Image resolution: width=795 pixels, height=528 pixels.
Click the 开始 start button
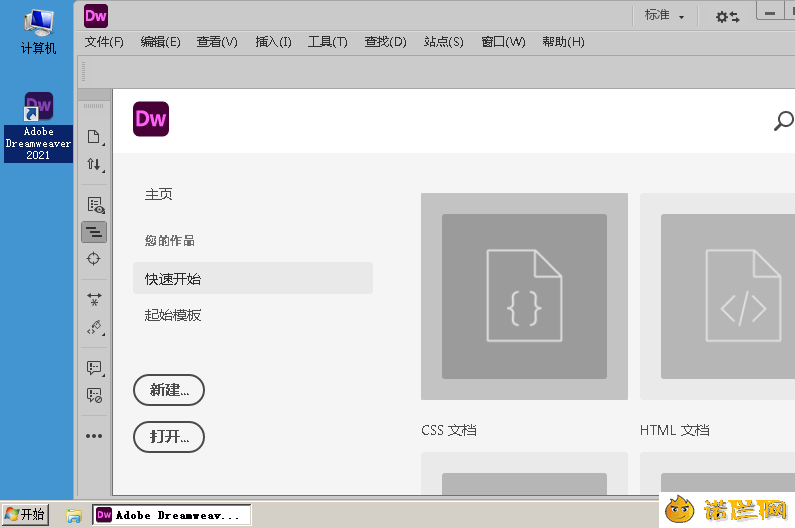(x=25, y=515)
